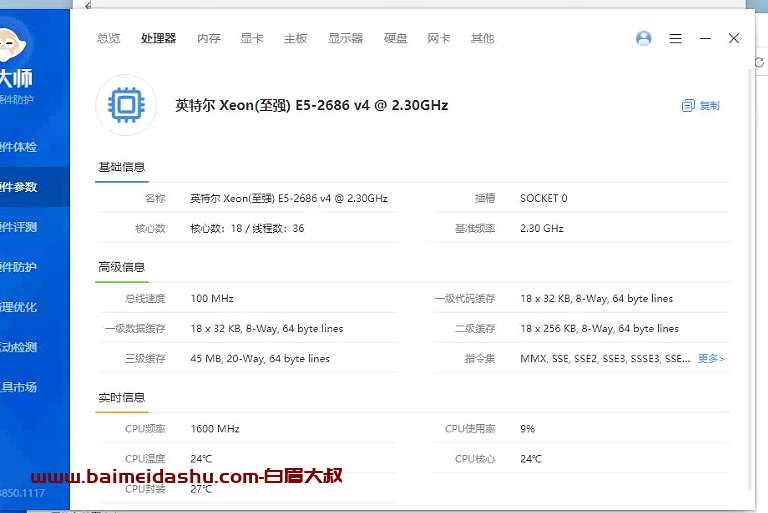Click the CPU使用率 label
768x513 pixels.
470,429
